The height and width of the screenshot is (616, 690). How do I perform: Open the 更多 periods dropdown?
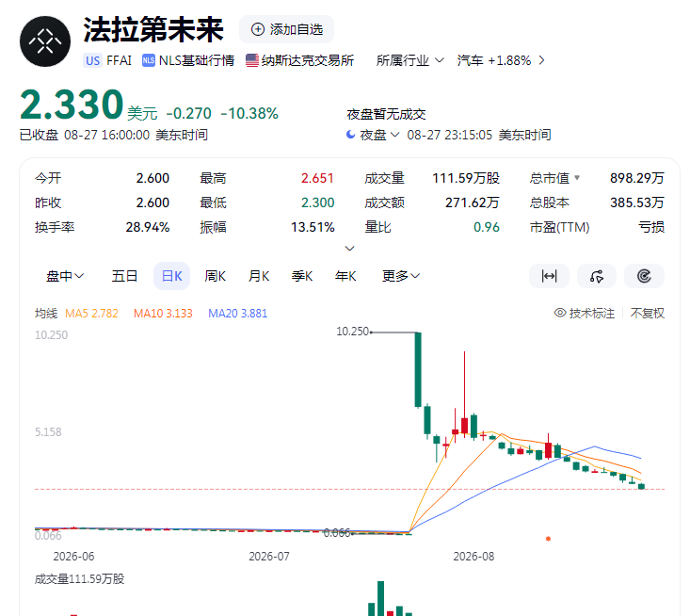401,276
